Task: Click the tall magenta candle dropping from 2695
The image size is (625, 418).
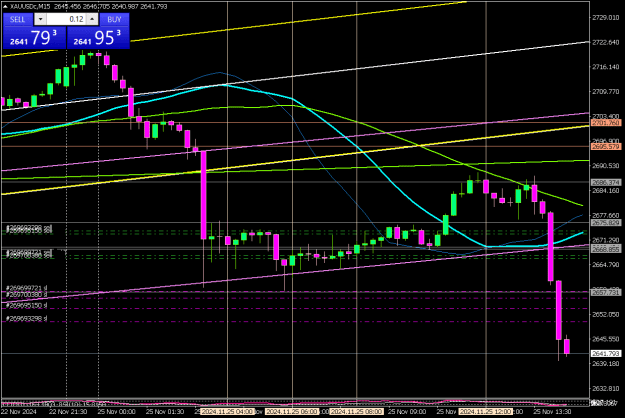Action: coord(203,195)
